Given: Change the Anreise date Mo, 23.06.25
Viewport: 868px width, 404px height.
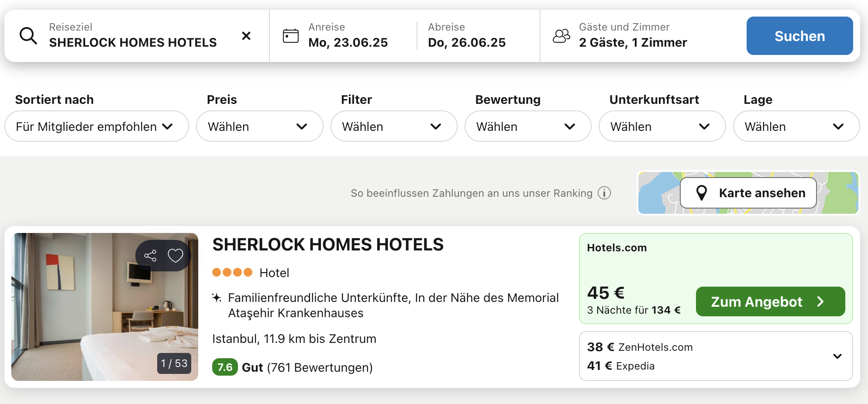Looking at the screenshot, I should tap(348, 43).
